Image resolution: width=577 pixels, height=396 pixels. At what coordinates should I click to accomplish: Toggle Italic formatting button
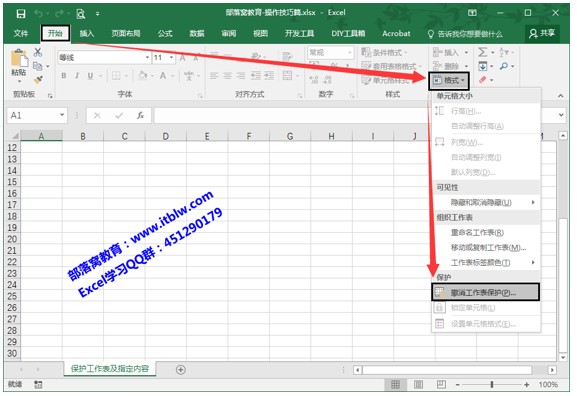pyautogui.click(x=77, y=76)
